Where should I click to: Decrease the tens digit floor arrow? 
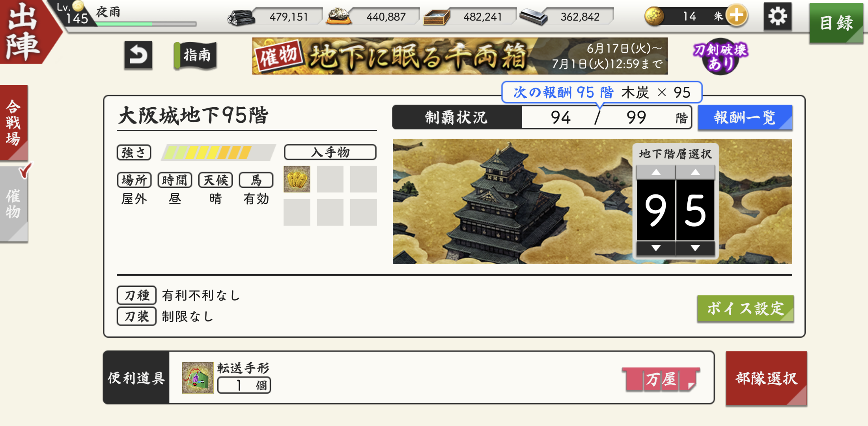pyautogui.click(x=656, y=248)
